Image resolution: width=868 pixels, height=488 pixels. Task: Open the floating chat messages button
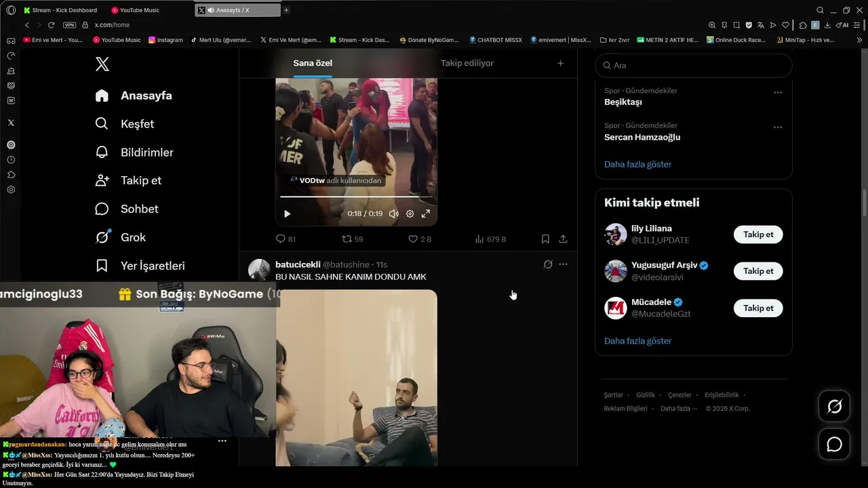click(834, 445)
